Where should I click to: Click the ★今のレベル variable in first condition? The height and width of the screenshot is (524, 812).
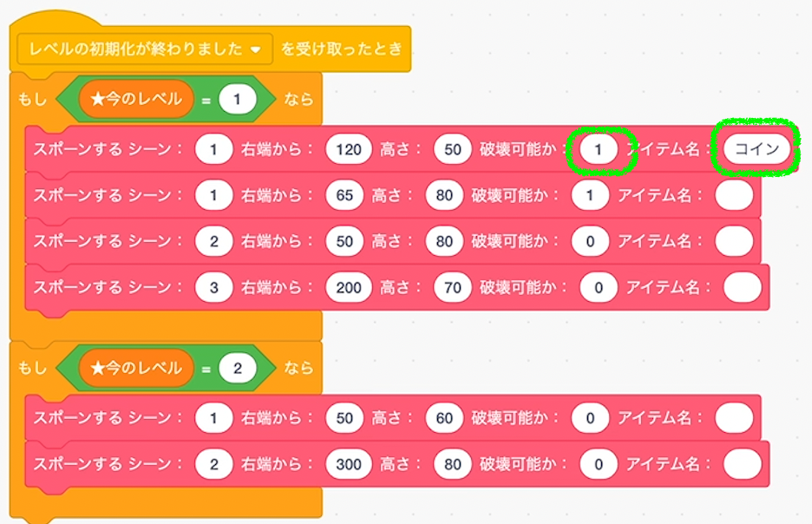(136, 99)
